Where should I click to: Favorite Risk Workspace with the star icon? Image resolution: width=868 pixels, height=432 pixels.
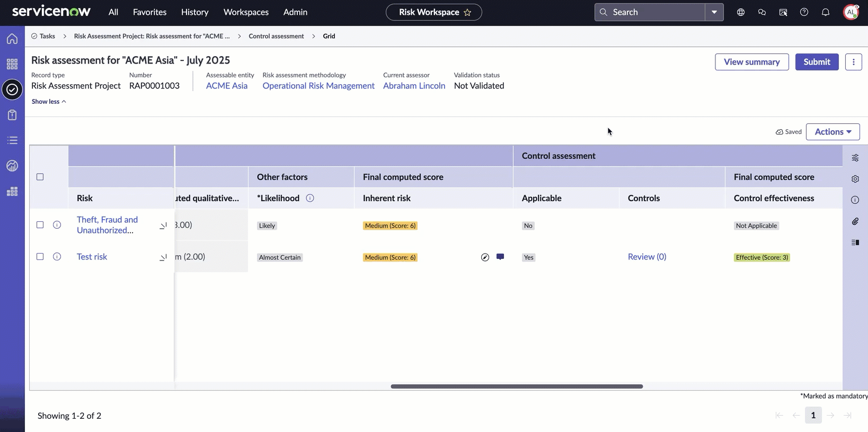[467, 12]
